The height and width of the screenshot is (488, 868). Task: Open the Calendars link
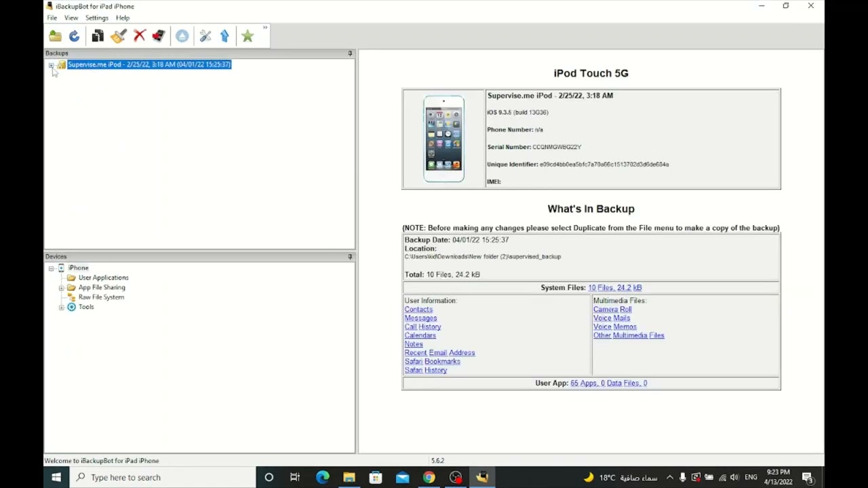[420, 335]
